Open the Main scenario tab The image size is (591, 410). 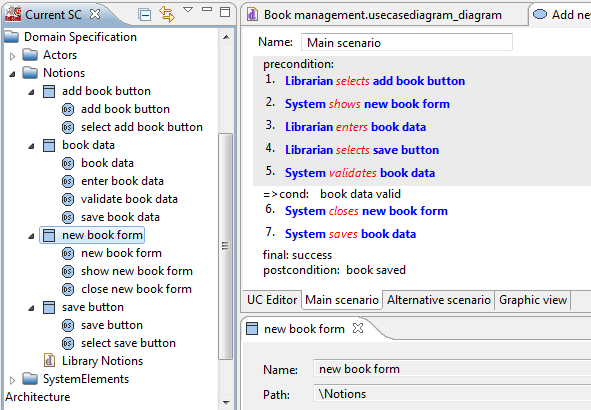pos(342,300)
